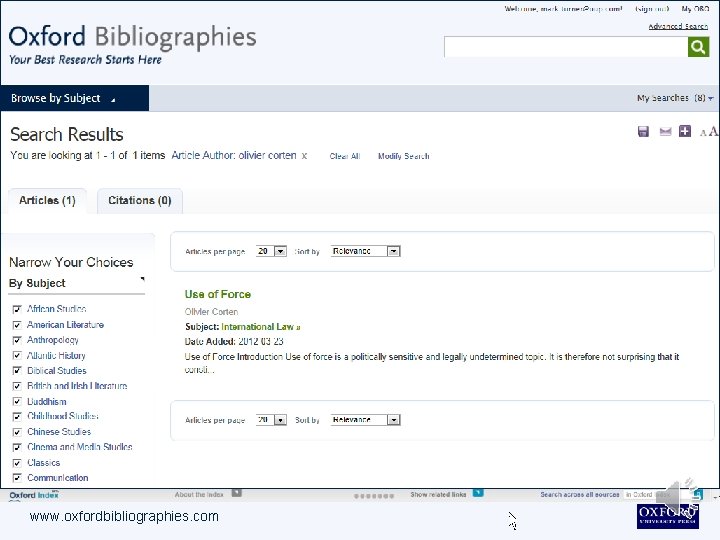Click the Communication subject link
720x540 pixels.
click(x=58, y=478)
